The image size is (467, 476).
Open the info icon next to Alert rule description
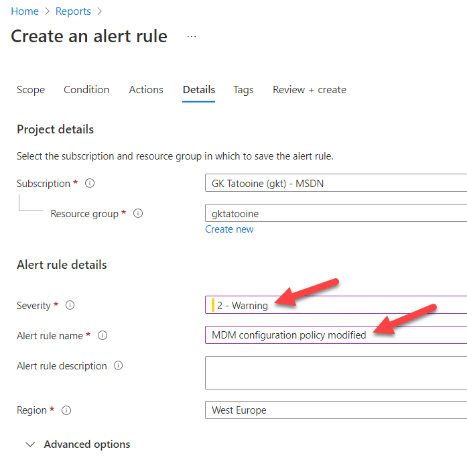click(118, 365)
